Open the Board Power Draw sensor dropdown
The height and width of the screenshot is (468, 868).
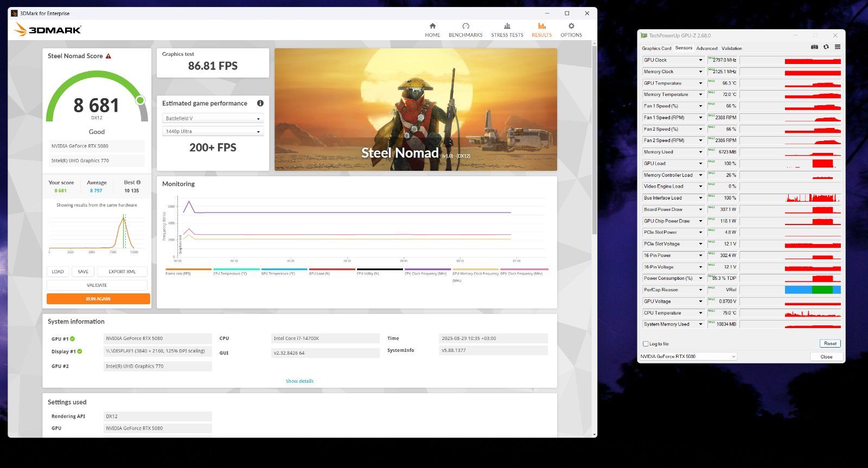point(700,209)
